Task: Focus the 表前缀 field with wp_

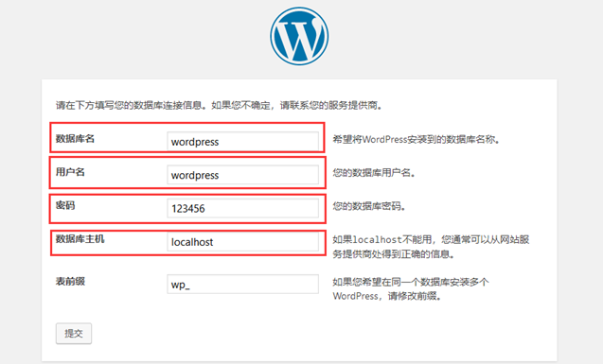Action: 242,285
